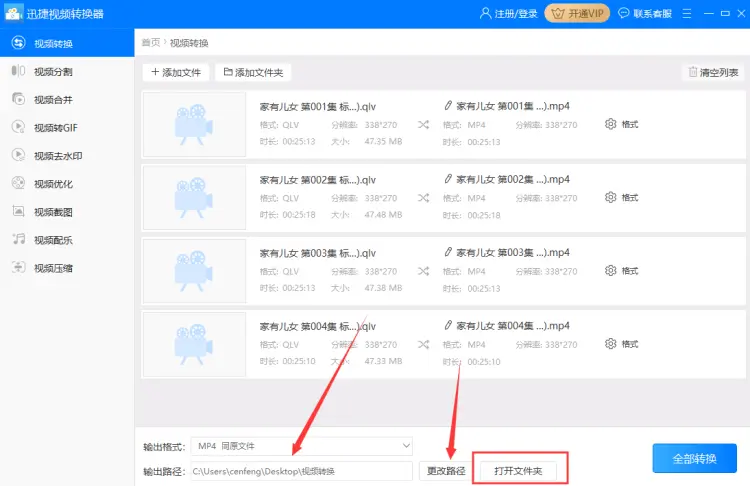Click the source size value 47.38 MB
Image resolution: width=750 pixels, height=486 pixels.
pyautogui.click(x=383, y=288)
